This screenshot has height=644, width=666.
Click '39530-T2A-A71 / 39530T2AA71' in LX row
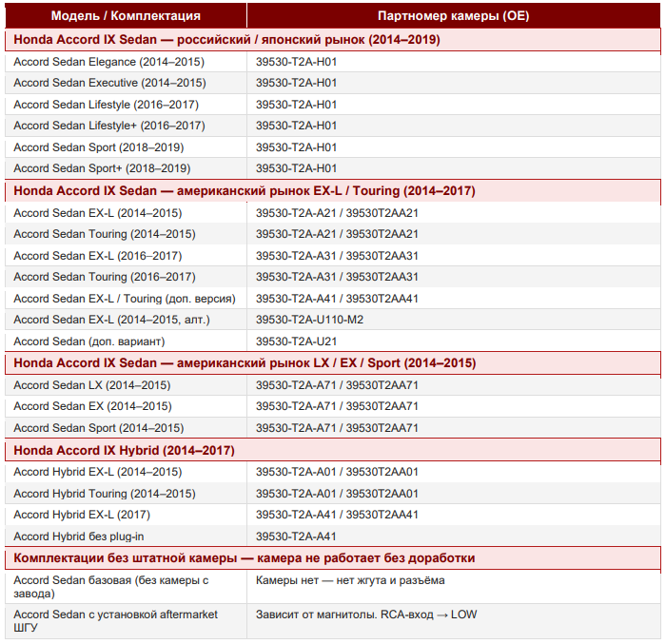pyautogui.click(x=337, y=385)
